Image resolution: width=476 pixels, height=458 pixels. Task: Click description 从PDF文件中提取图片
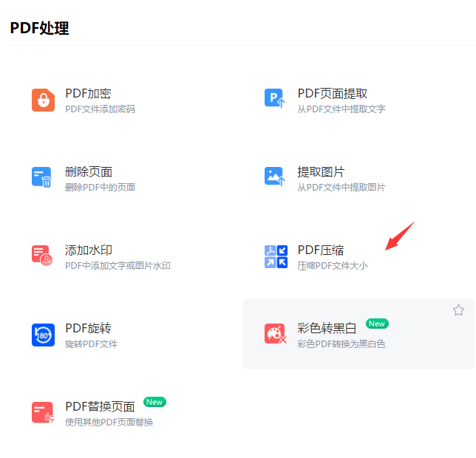click(341, 187)
